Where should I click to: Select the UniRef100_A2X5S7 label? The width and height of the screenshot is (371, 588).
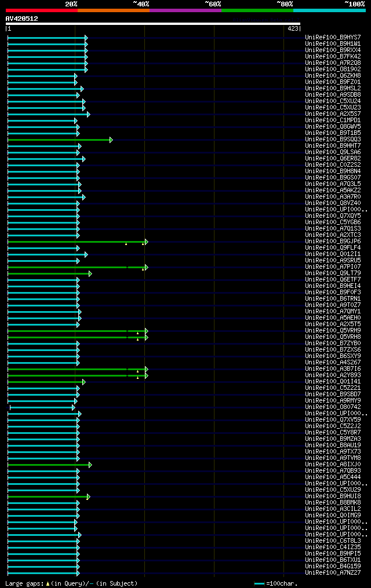333,114
